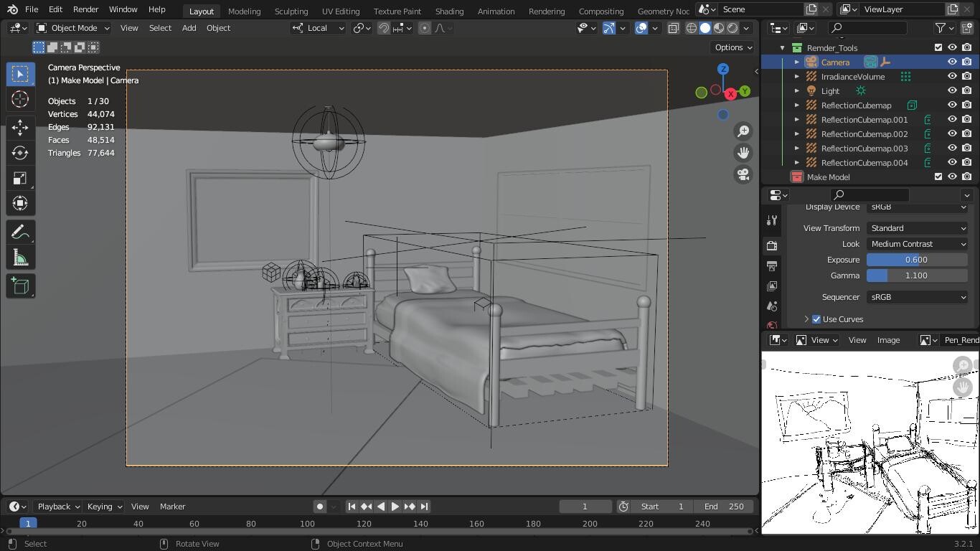Select the Scale tool

[20, 179]
